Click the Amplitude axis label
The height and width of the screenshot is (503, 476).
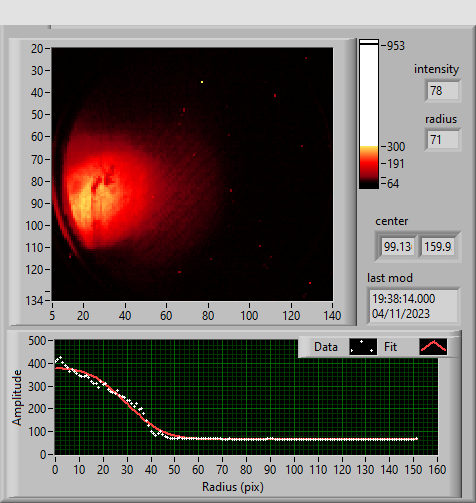pos(17,397)
